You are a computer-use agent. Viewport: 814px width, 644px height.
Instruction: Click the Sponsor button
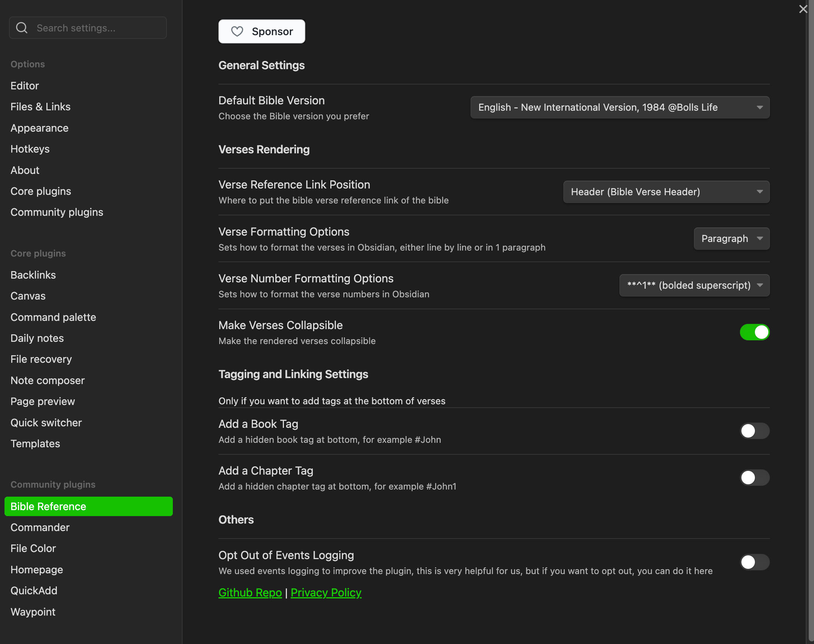[x=262, y=31]
